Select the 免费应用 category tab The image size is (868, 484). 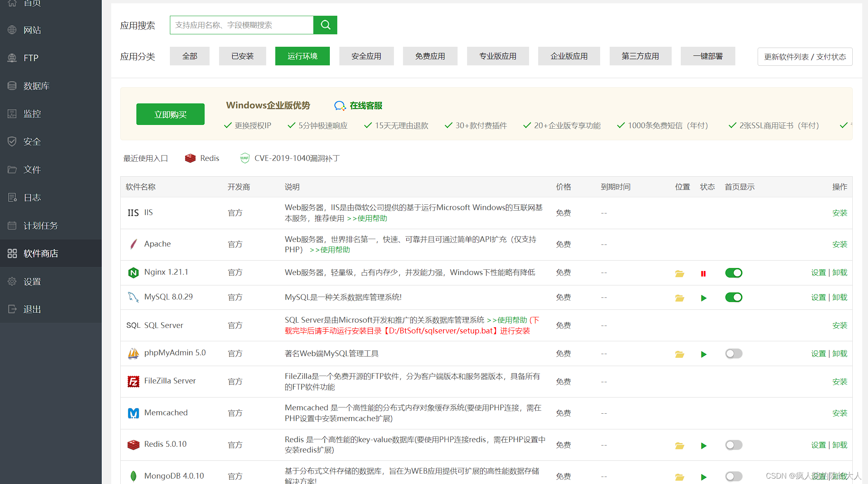click(x=430, y=56)
